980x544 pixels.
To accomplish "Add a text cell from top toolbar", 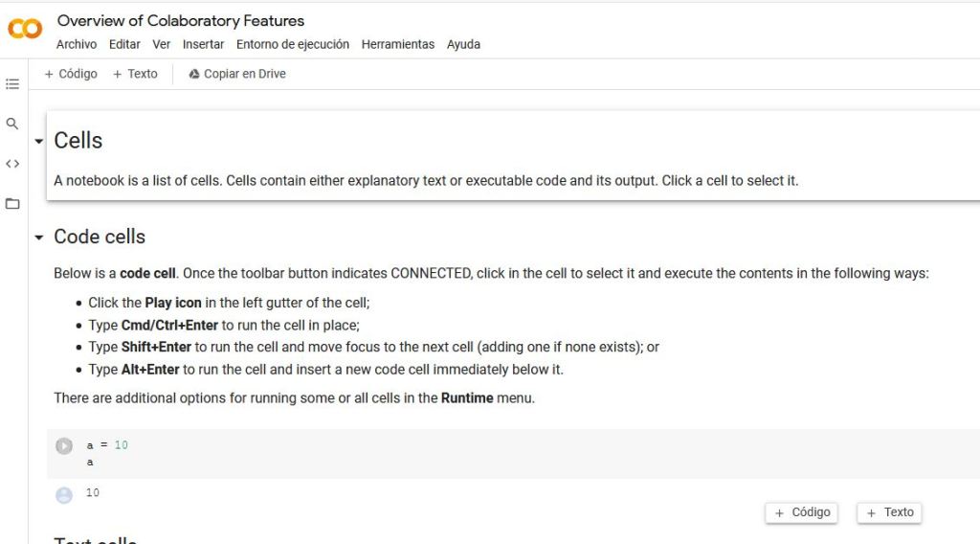I will (x=135, y=74).
